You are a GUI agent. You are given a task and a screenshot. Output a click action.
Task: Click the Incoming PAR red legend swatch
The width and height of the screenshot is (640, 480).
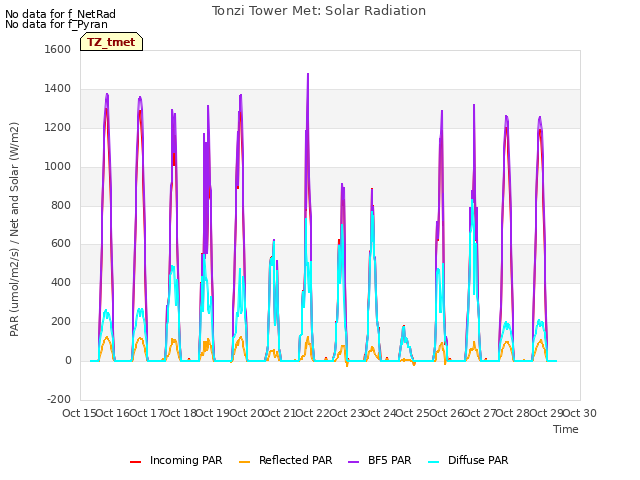[x=136, y=461]
